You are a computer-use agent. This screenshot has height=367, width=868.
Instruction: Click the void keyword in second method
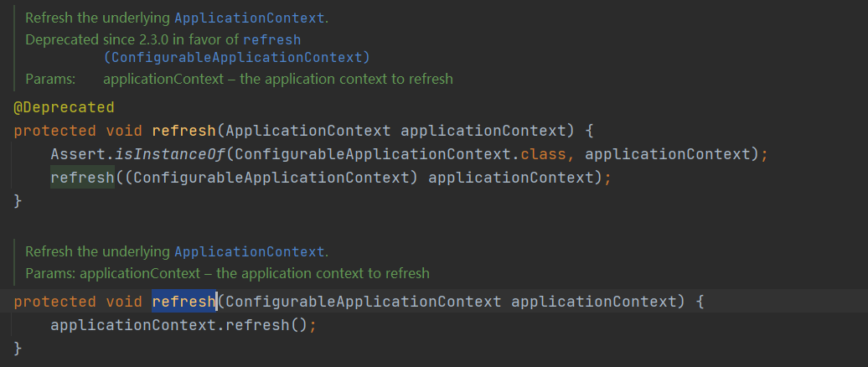point(124,302)
